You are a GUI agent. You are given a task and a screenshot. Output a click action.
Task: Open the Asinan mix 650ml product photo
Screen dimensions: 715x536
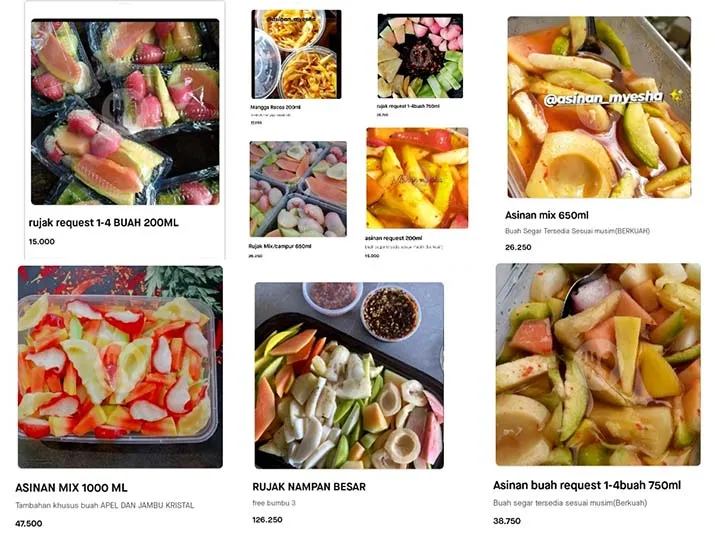(x=599, y=107)
